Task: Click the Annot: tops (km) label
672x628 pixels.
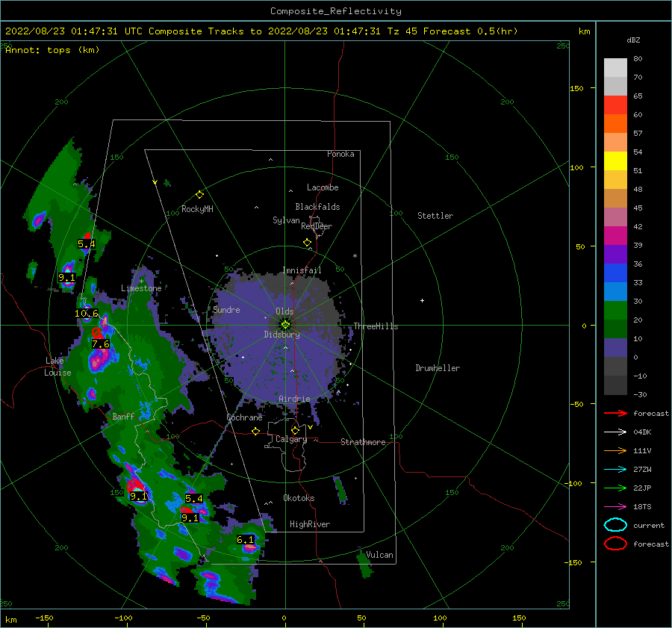Action: (x=52, y=50)
